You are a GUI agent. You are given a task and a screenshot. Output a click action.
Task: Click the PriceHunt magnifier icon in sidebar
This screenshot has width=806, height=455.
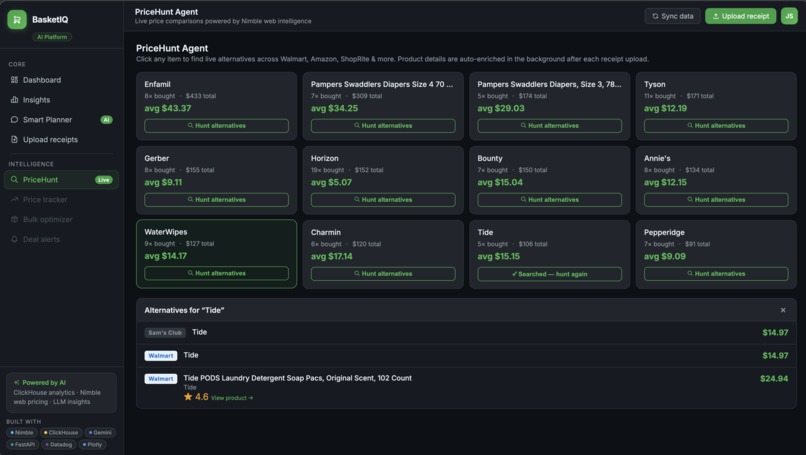coord(14,179)
